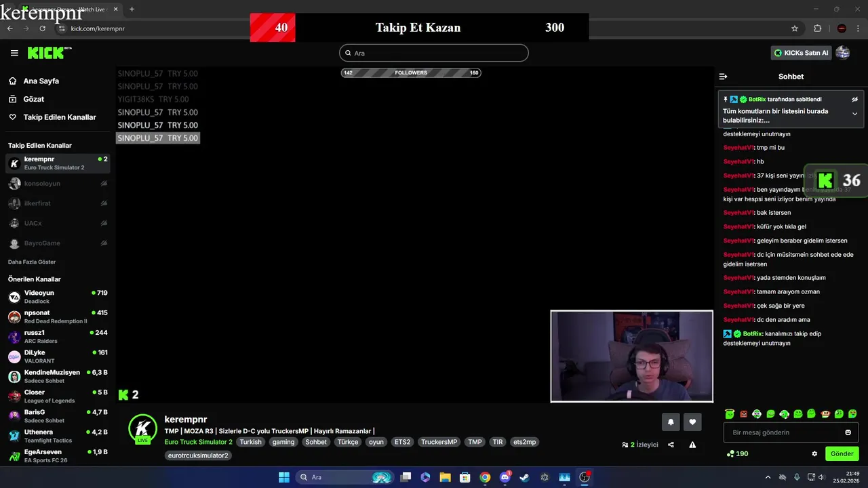
Task: Report the stream with the warning triangle icon
Action: (692, 445)
